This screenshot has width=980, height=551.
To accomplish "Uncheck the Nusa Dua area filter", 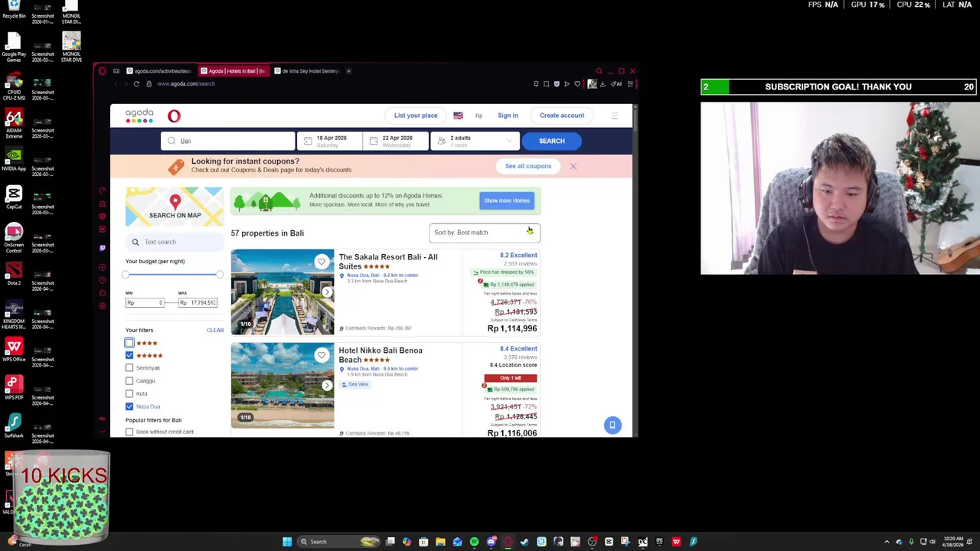I will (129, 406).
